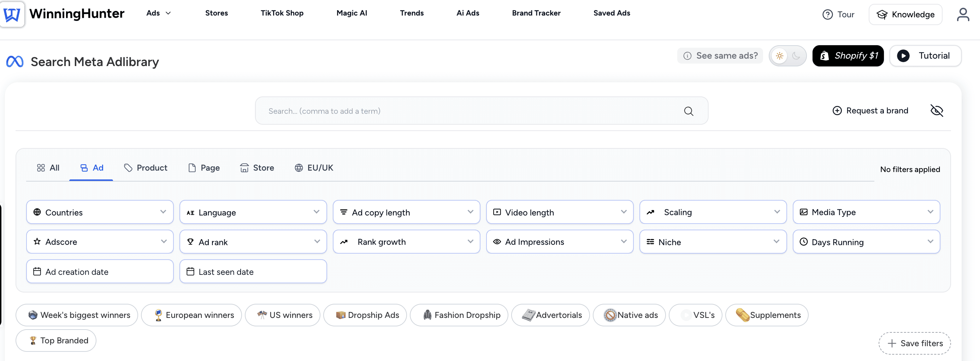This screenshot has height=361, width=980.
Task: Click the star icon in Adscore filter
Action: point(37,241)
